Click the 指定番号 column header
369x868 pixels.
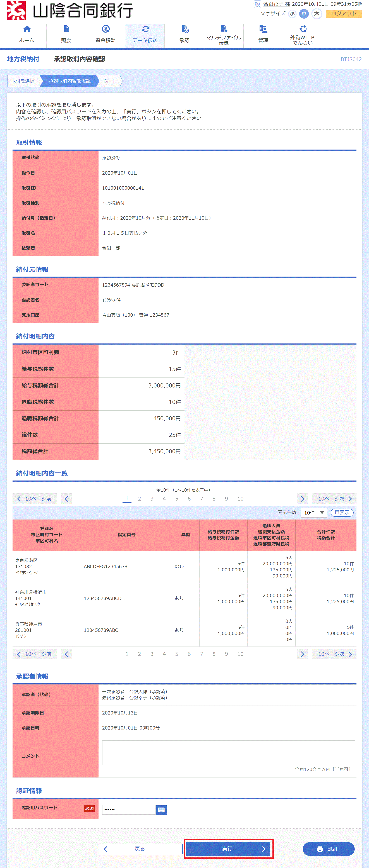pyautogui.click(x=126, y=535)
